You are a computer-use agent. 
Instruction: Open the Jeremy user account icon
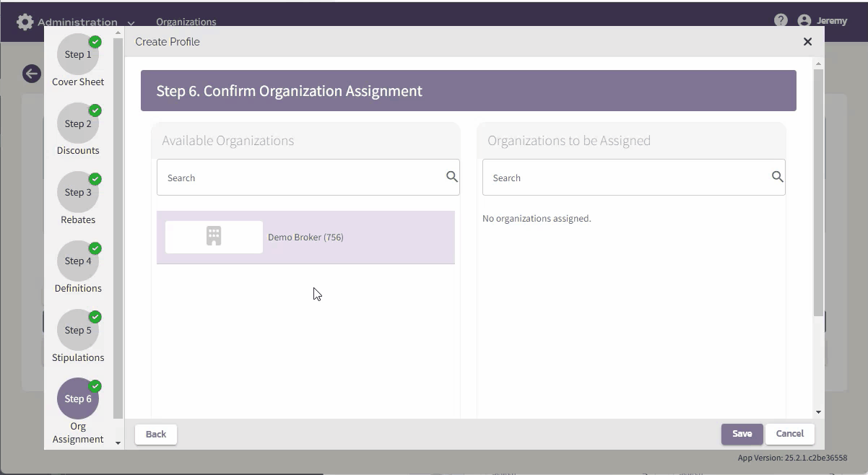[x=804, y=21]
